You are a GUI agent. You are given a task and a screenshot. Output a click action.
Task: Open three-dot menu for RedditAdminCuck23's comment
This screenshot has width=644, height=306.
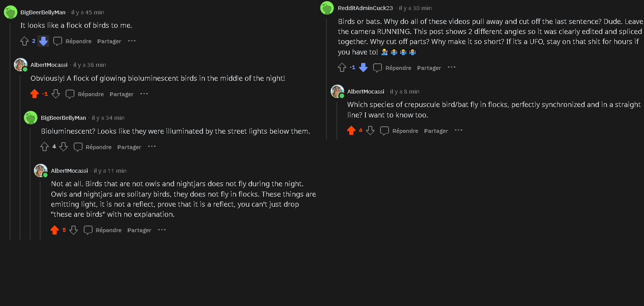pos(451,68)
